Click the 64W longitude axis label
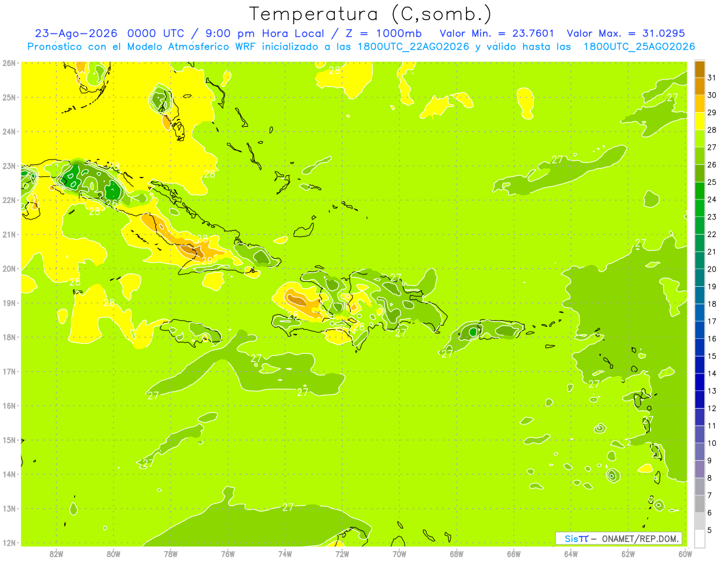Viewport: 728px width, 562px height. coord(571,553)
